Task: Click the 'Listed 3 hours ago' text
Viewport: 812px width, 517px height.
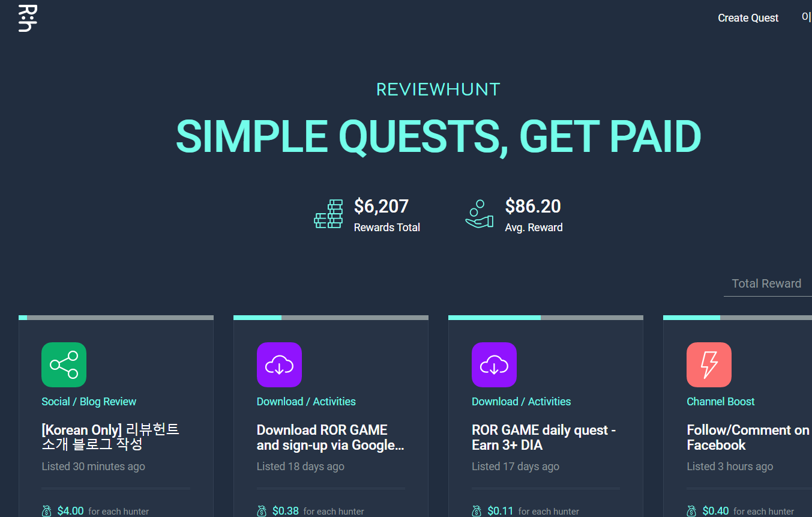Action: coord(730,467)
